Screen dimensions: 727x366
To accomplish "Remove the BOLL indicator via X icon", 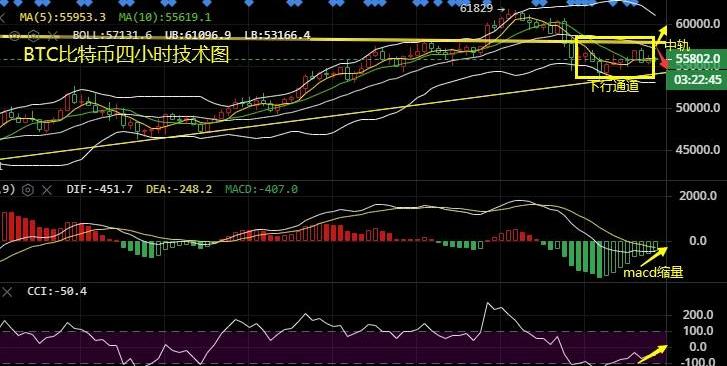I will [x=52, y=35].
